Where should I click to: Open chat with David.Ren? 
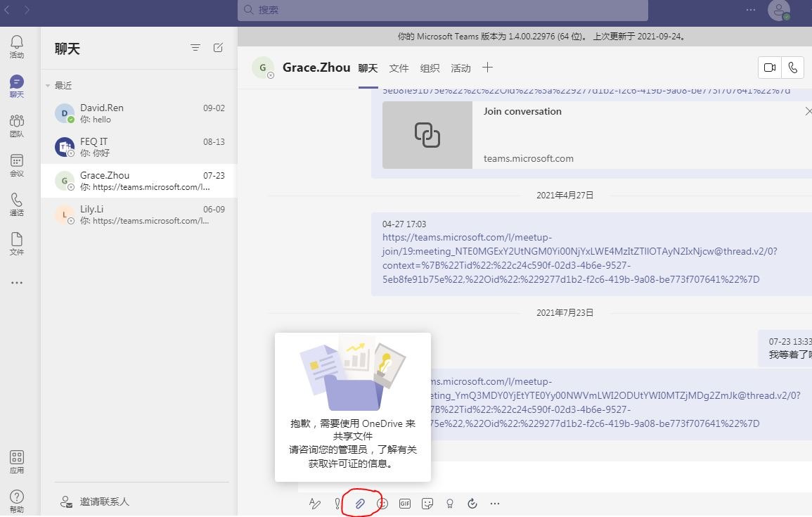(x=138, y=113)
